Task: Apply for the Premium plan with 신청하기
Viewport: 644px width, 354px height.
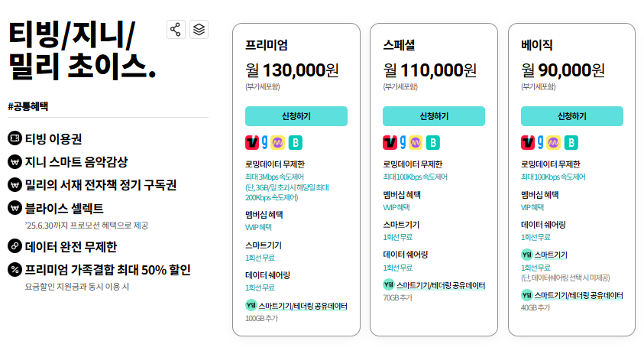Action: (296, 116)
